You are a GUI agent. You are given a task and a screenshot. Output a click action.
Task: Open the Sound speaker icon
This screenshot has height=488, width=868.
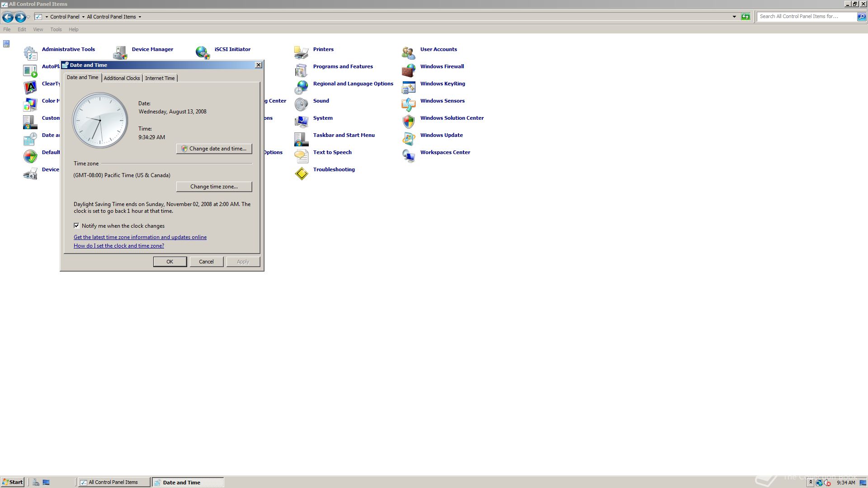(x=302, y=104)
